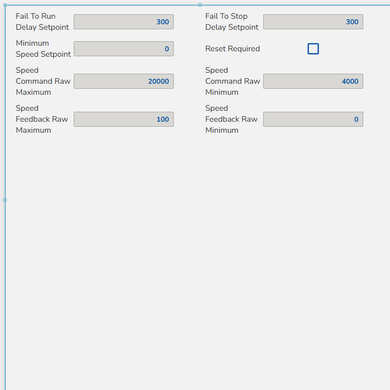Select Speed Feedback Raw Maximum field showing 100
This screenshot has width=390, height=390.
[124, 119]
